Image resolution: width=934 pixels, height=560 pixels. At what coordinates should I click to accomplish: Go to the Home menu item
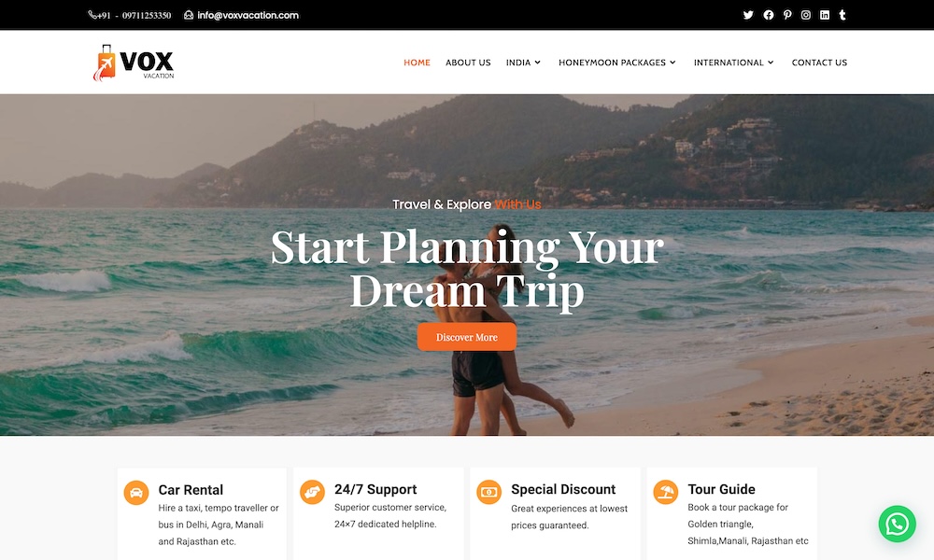(417, 63)
